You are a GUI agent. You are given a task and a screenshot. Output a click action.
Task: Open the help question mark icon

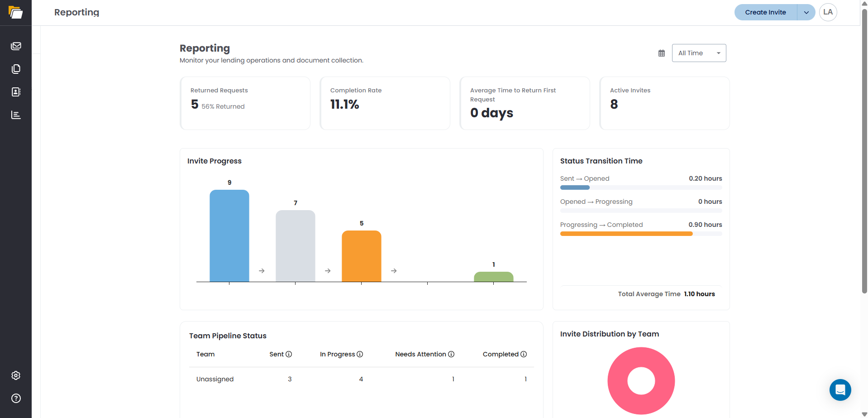tap(16, 399)
